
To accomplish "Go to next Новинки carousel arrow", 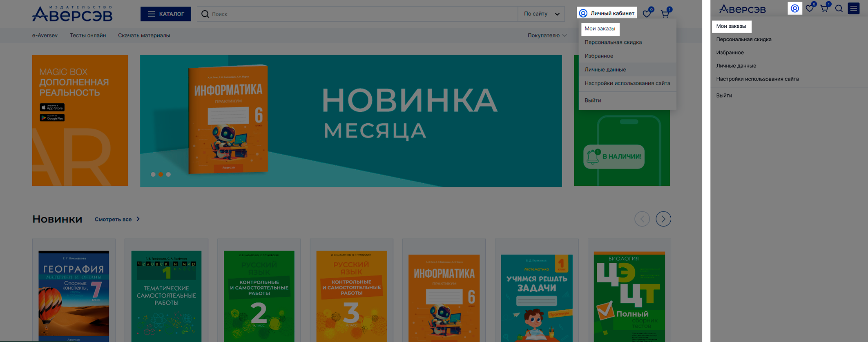I will tap(663, 219).
